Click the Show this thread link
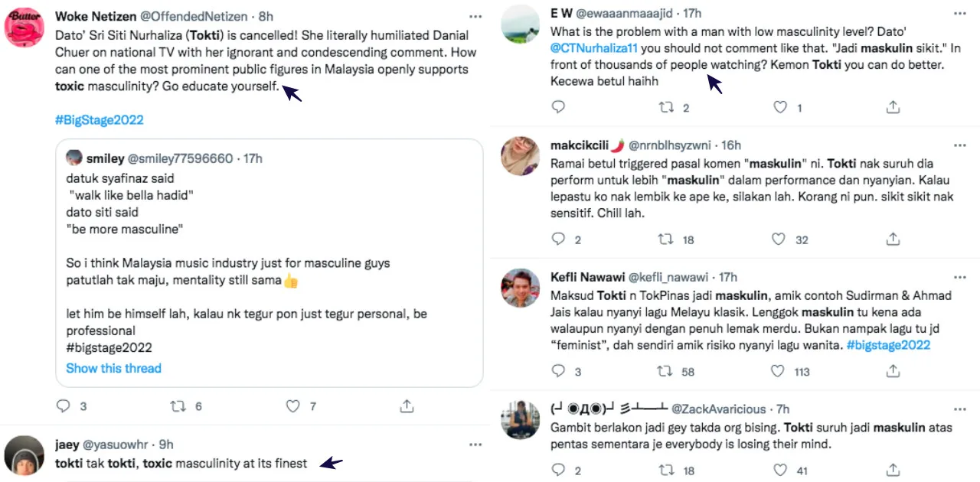 point(113,368)
